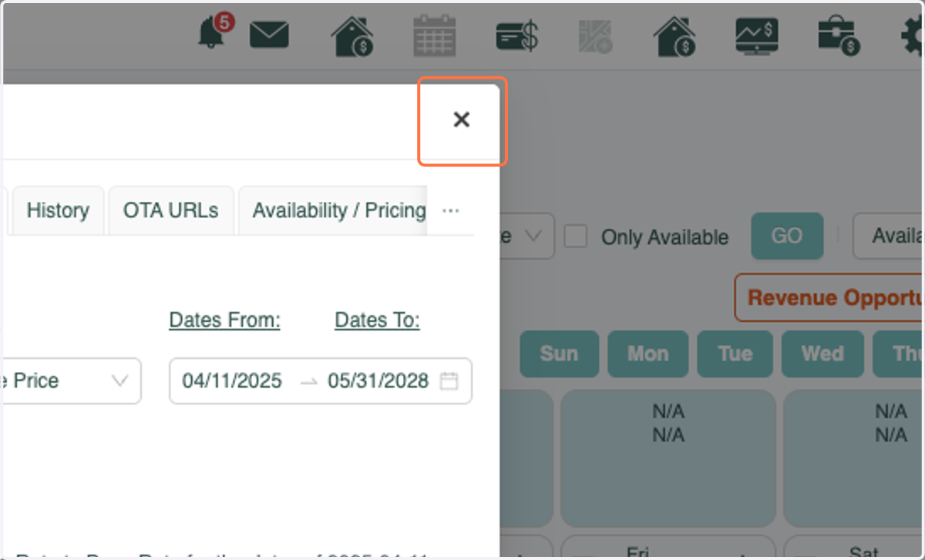
Task: Open the Availability / Pricing tab
Action: click(333, 210)
